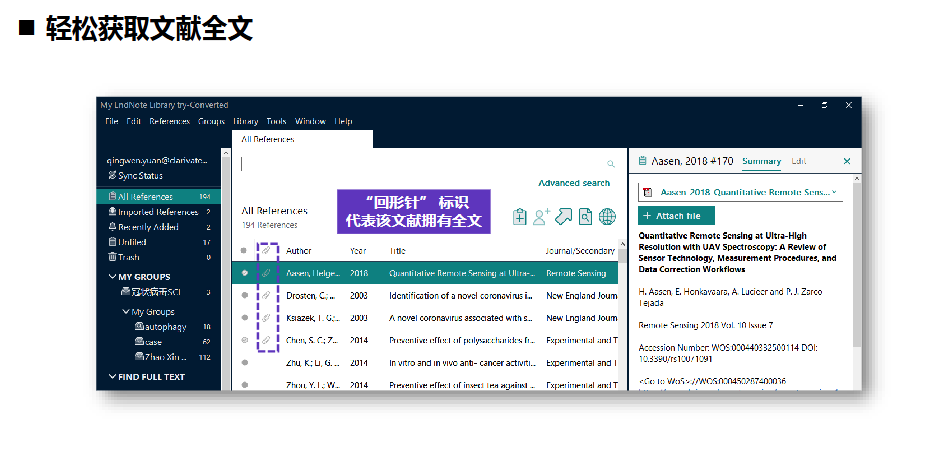Screen dimensions: 926x454
Task: Click the 冠状病毒SCI group icon
Action: tap(125, 292)
